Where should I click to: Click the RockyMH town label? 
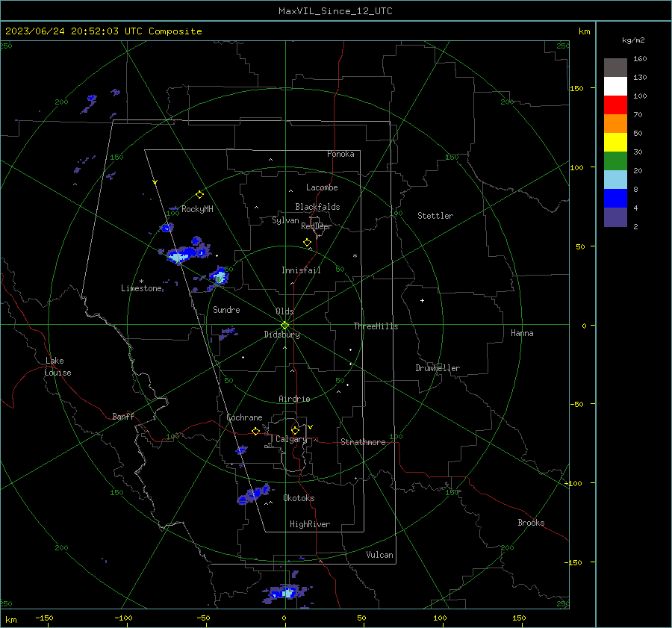pyautogui.click(x=197, y=209)
